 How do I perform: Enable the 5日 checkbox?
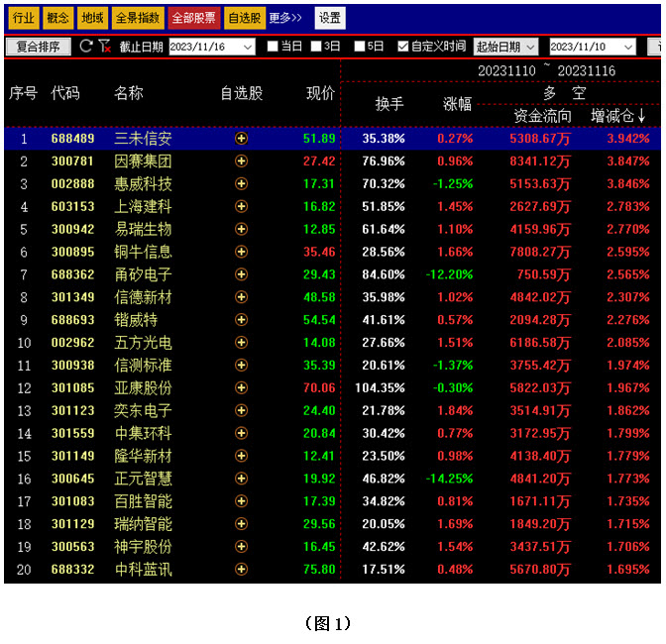click(x=360, y=47)
